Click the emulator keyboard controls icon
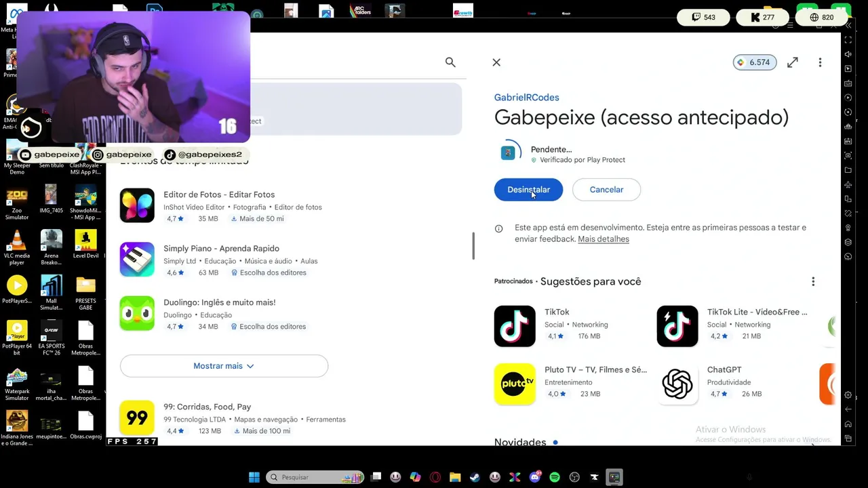Viewport: 868px width, 488px height. (848, 83)
